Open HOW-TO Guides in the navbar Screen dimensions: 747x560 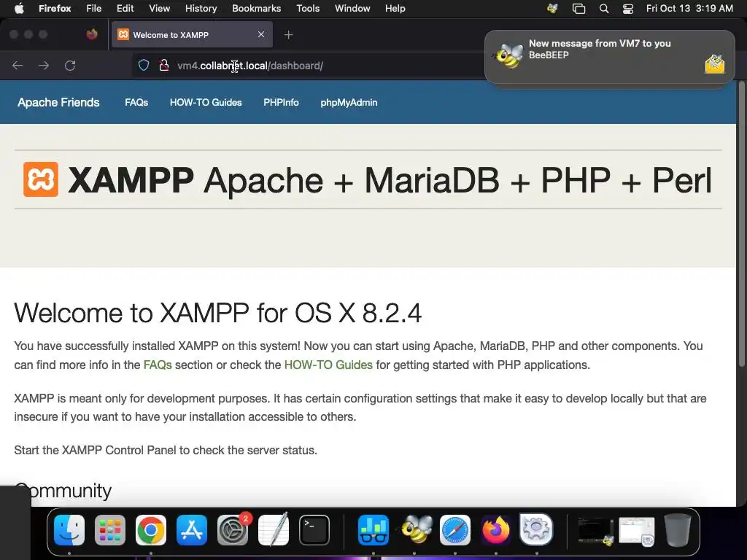click(206, 102)
